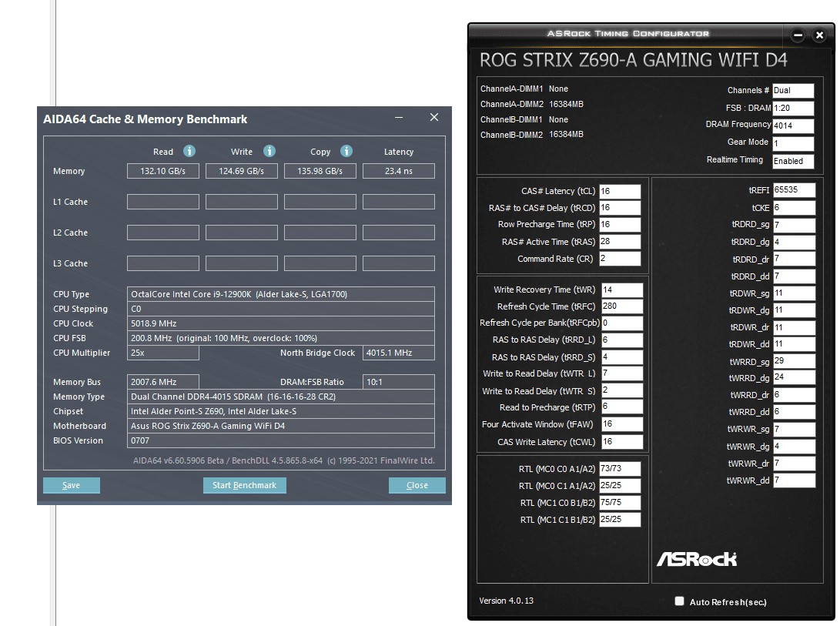Click the tRDRD_sg field
The image size is (840, 626).
pyautogui.click(x=794, y=225)
